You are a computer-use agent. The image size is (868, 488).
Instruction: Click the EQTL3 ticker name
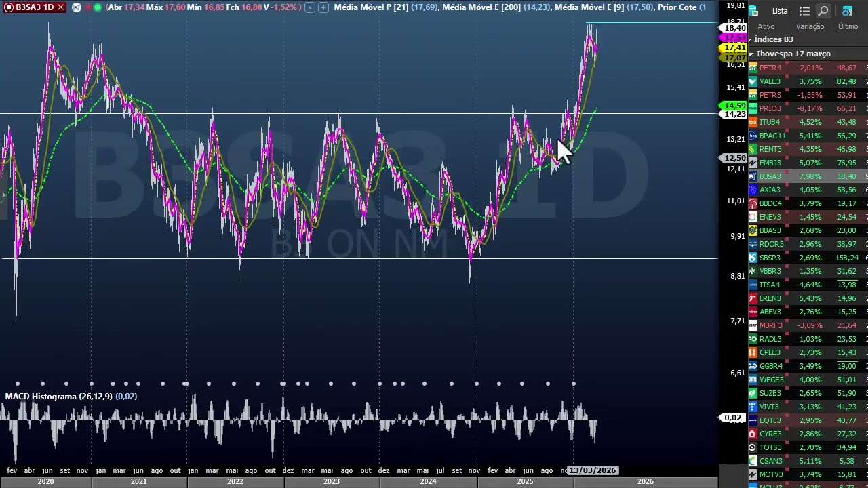click(770, 420)
